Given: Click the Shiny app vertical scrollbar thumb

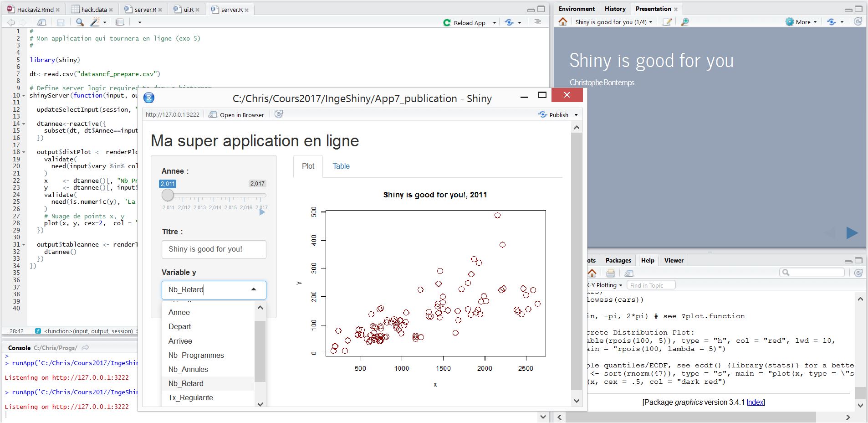Looking at the screenshot, I should coord(577,262).
